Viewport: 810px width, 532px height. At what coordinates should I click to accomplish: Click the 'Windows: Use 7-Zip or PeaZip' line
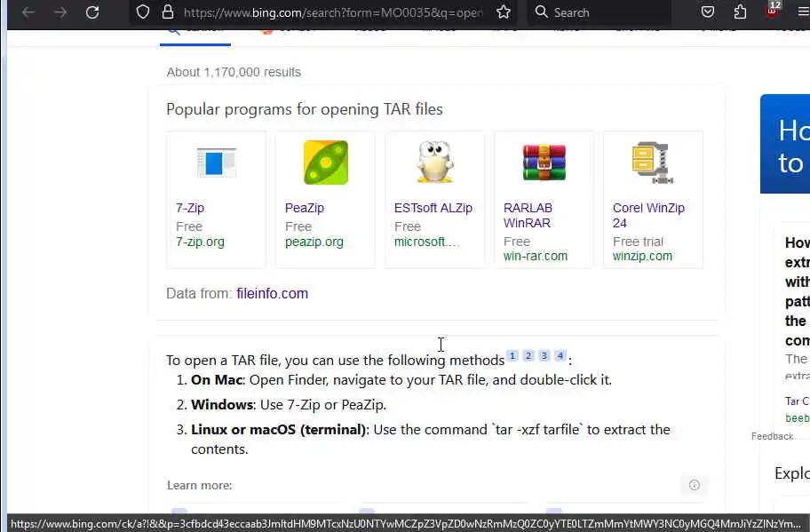pos(289,405)
